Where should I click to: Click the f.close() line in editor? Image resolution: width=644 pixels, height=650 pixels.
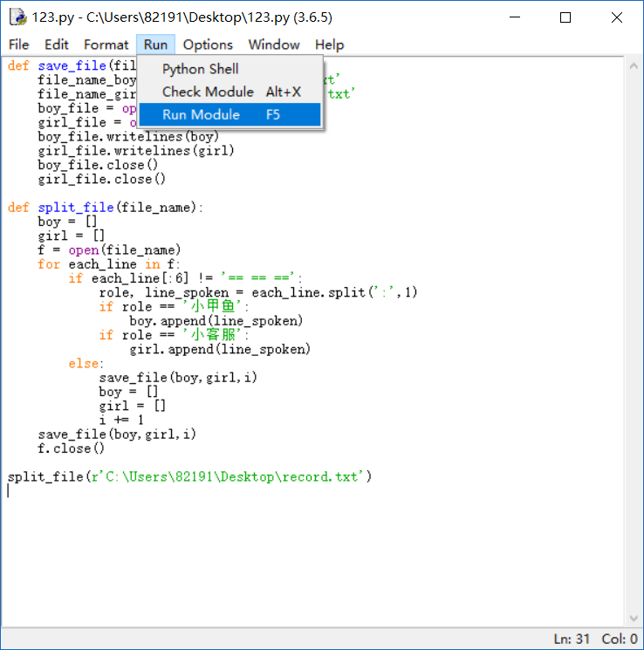coord(71,448)
